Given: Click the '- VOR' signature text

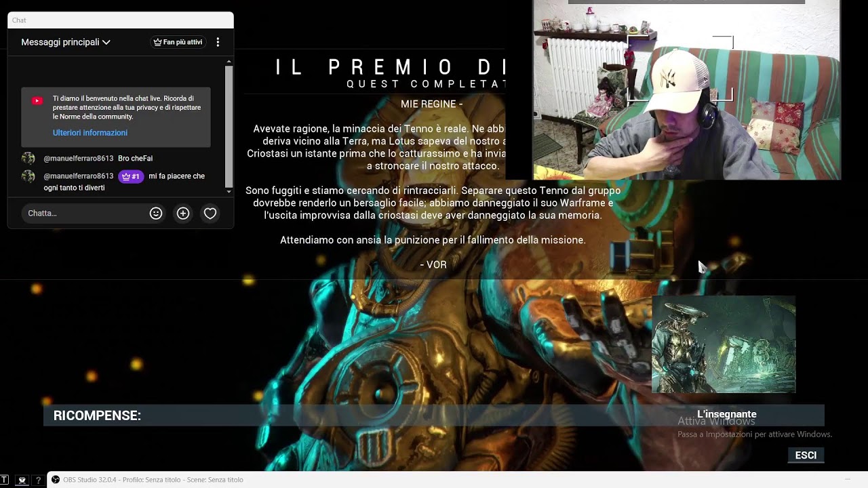Looking at the screenshot, I should (433, 264).
